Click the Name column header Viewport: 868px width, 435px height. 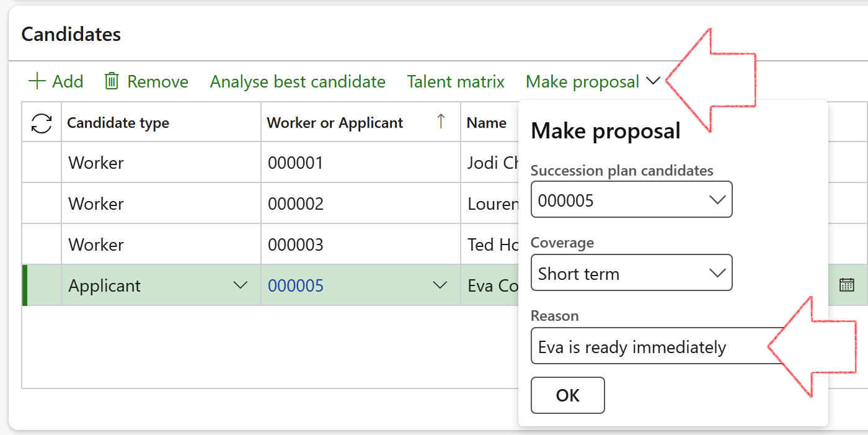(487, 123)
